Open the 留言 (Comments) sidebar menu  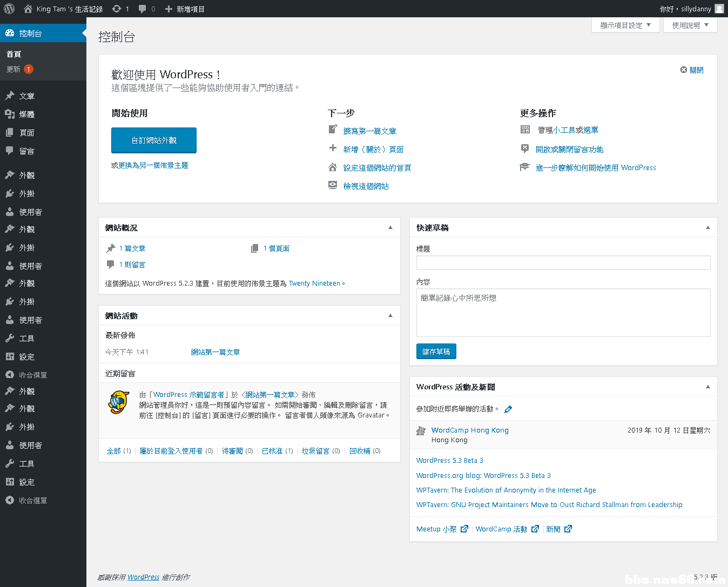[26, 151]
